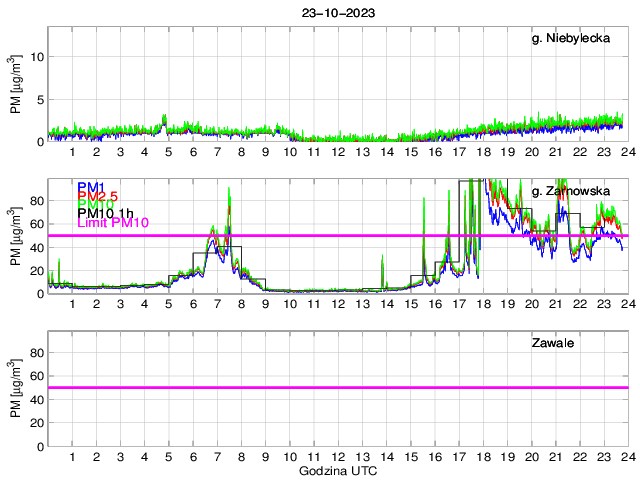Click hour 24 tick under the Zawale plot
The width and height of the screenshot is (640, 480).
coord(628,457)
